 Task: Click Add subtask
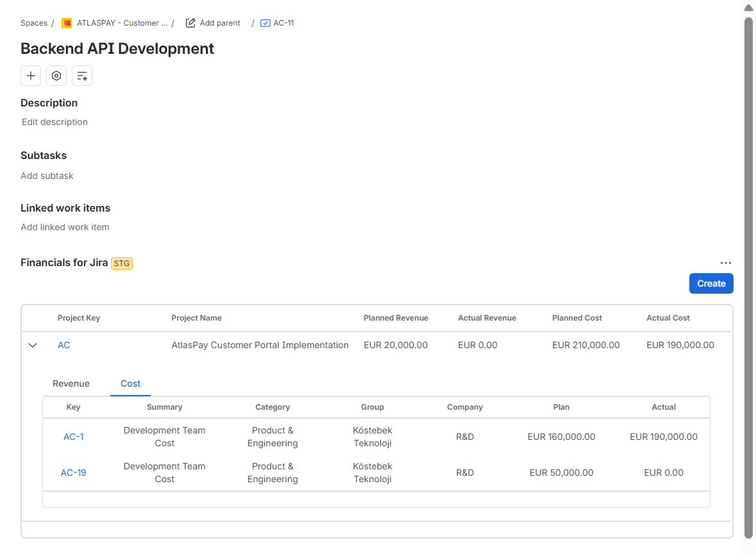click(47, 176)
